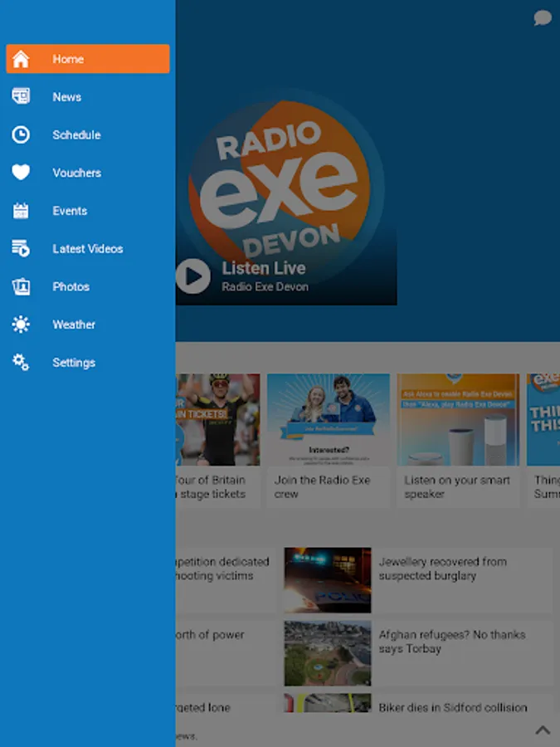Open the Latest Videos menu item
560x747 pixels.
click(88, 249)
